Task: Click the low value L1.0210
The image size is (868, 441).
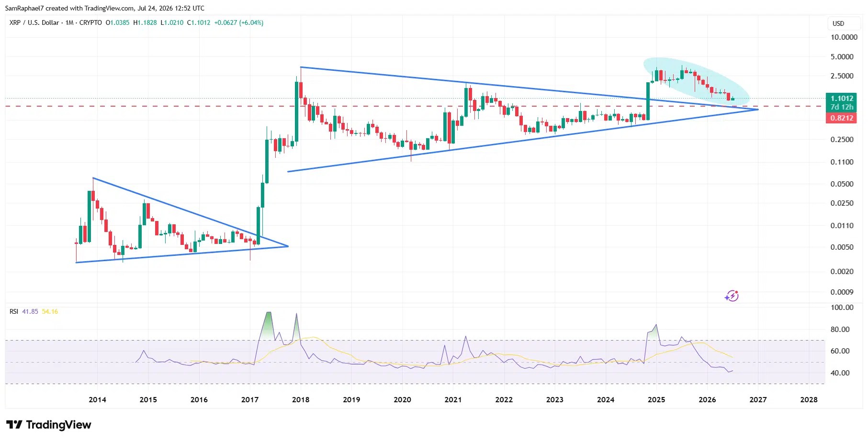Action: [x=172, y=22]
